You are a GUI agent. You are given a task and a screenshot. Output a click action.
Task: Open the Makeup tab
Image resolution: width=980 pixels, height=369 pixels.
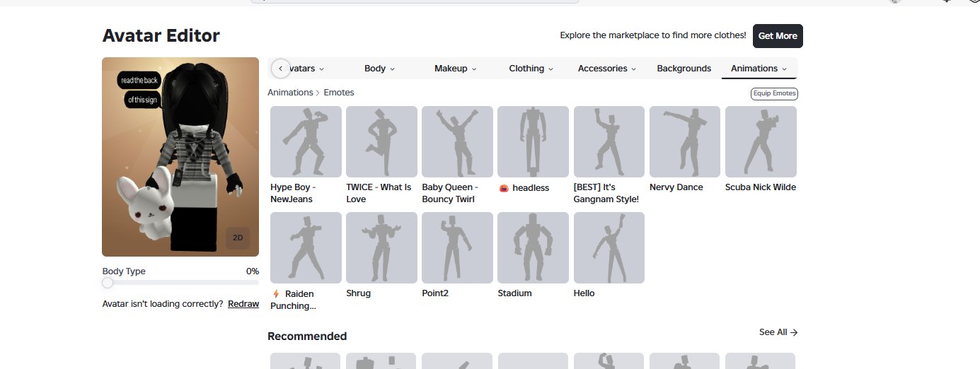(x=456, y=69)
